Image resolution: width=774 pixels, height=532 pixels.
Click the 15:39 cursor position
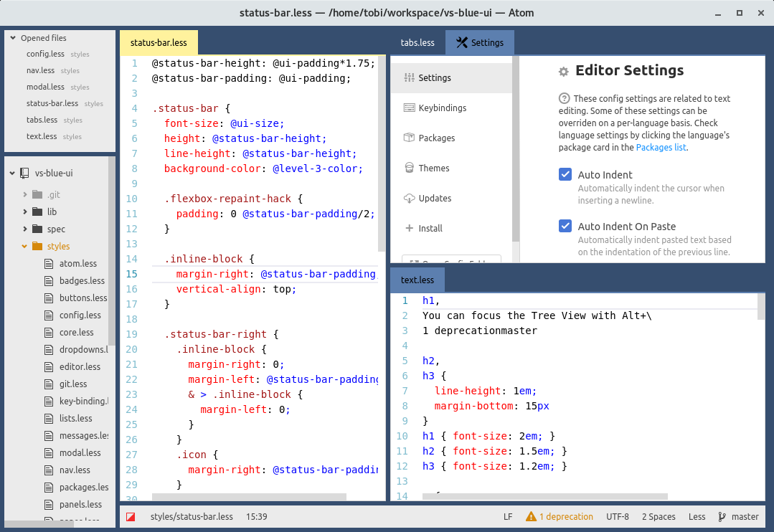[257, 517]
